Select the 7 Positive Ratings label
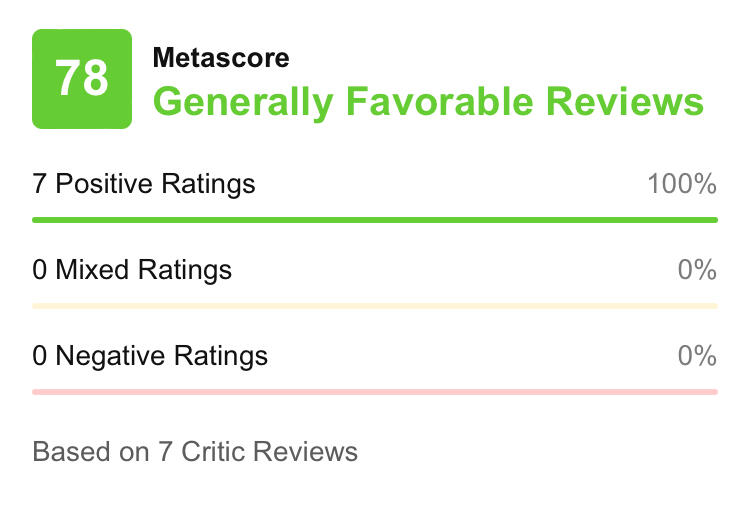750x507 pixels. (x=143, y=184)
